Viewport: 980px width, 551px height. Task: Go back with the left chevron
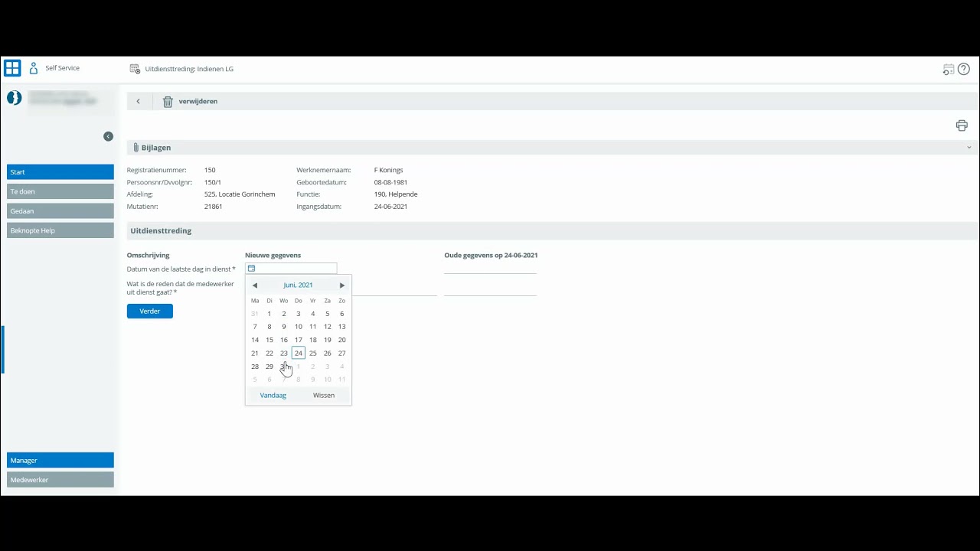139,101
